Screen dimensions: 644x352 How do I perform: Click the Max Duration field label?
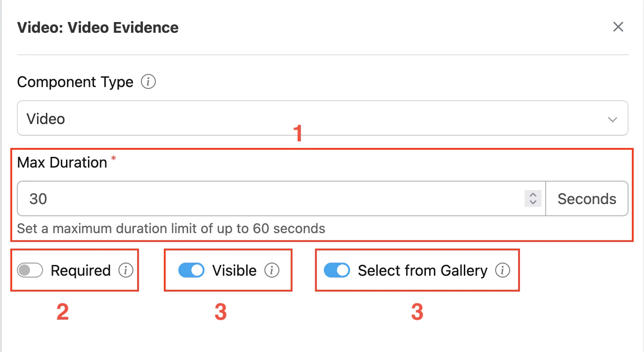[x=62, y=162]
